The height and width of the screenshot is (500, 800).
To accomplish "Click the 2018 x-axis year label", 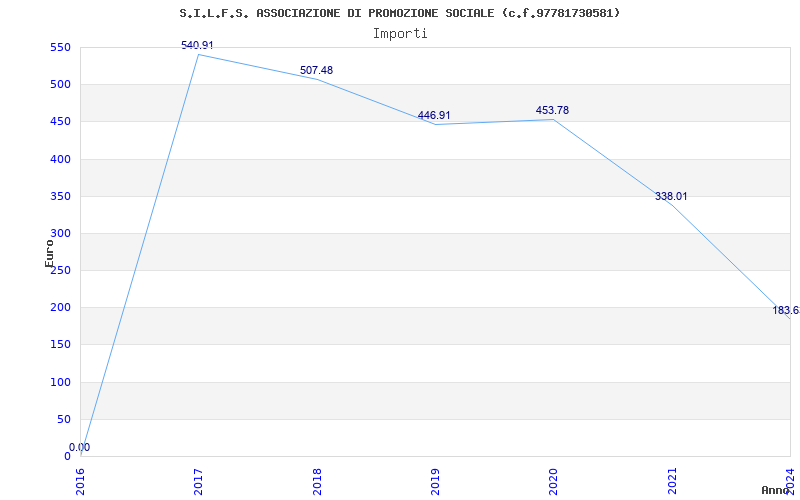I will 317,481.
